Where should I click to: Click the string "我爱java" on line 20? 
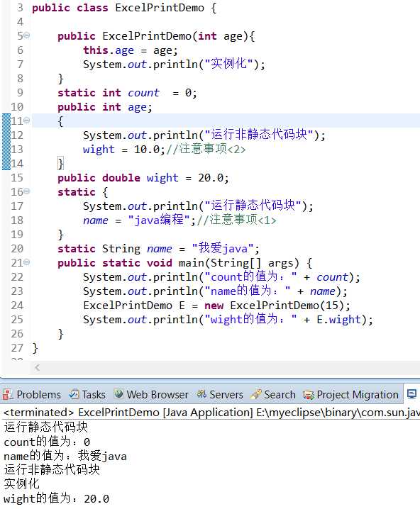pos(223,249)
